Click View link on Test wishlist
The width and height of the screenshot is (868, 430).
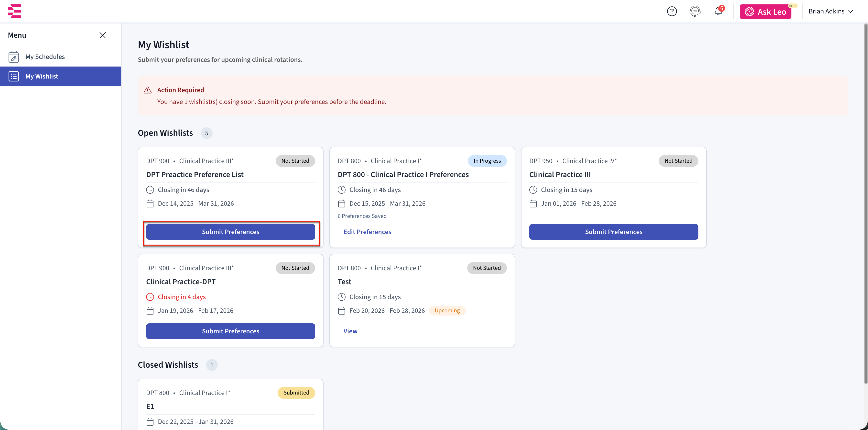coord(350,331)
